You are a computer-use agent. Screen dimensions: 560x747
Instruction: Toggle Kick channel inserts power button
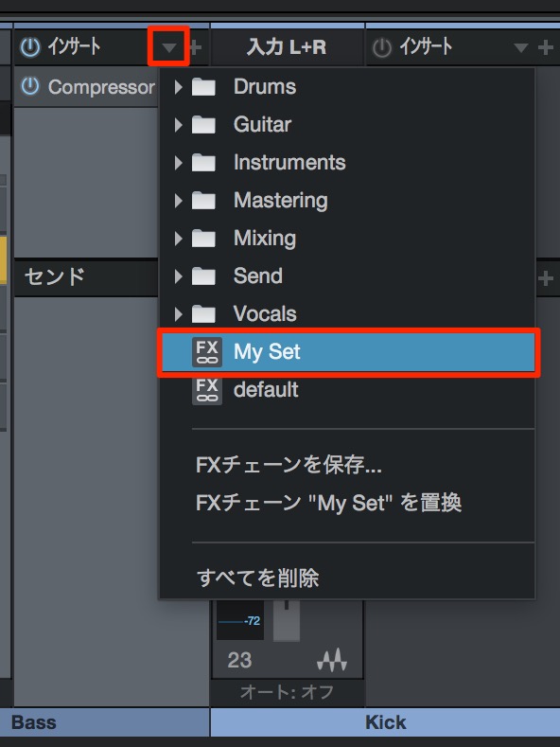[382, 47]
